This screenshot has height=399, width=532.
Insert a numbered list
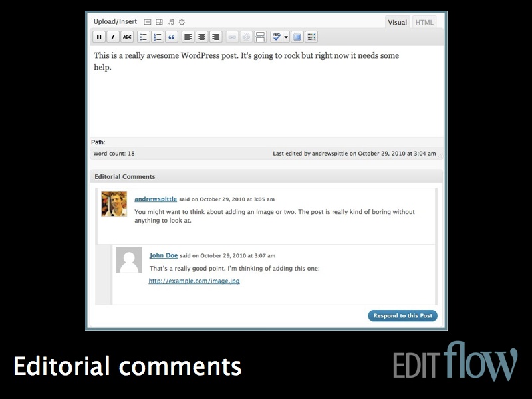tap(158, 37)
